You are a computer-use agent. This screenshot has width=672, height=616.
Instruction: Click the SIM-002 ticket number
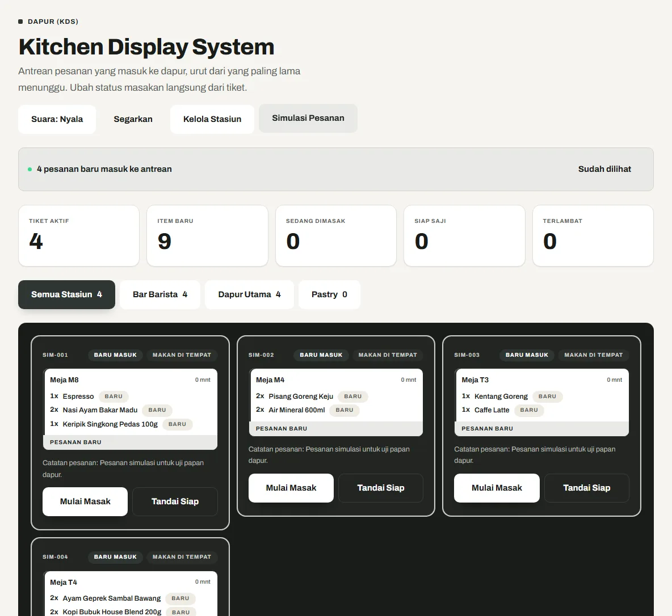(261, 355)
